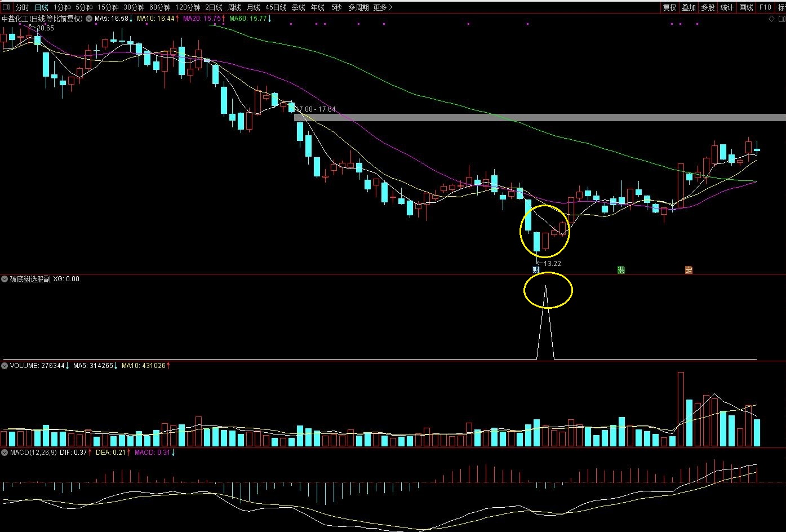The image size is (786, 532).
Task: Click the 13.22 low price label
Action: [x=552, y=263]
